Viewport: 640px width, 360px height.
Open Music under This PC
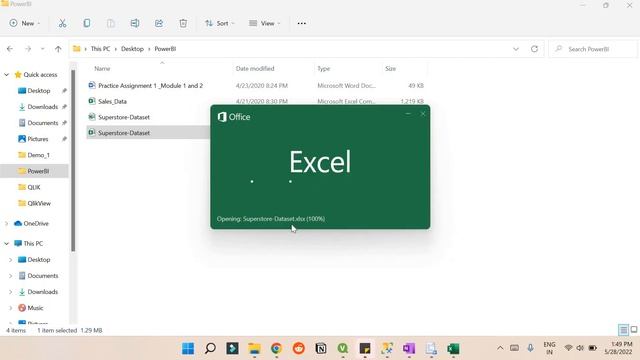35,308
